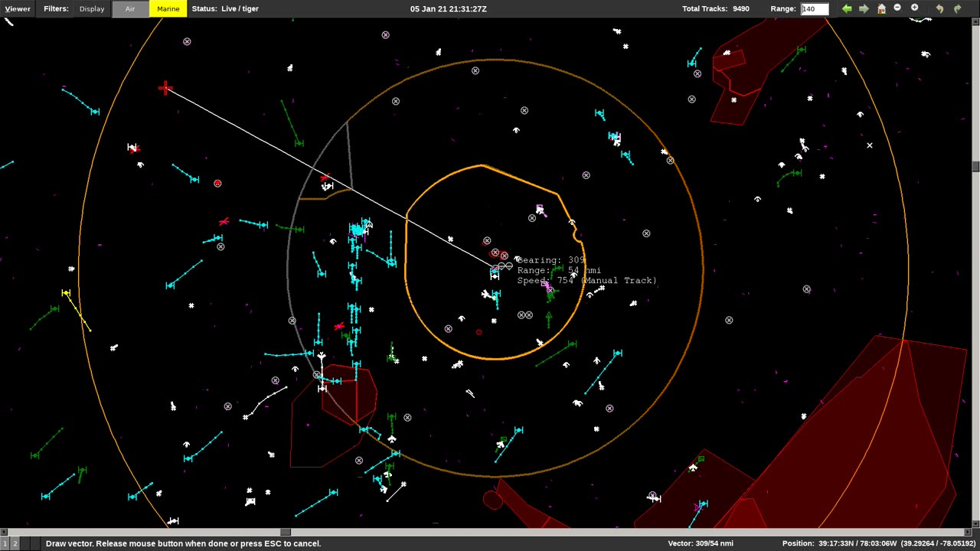Click the Status: Live / tiger text
Viewport: 980px width, 551px height.
point(225,9)
